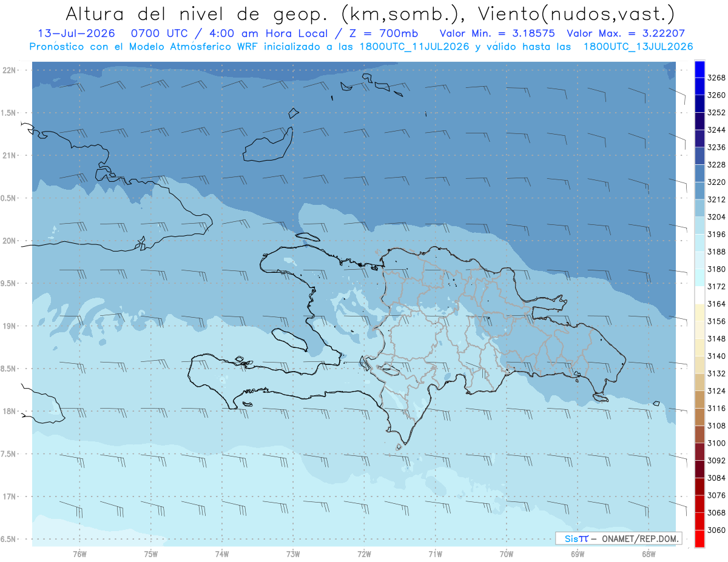Click the '3092' color scale value
Screen dimensions: 728x562
pos(716,461)
